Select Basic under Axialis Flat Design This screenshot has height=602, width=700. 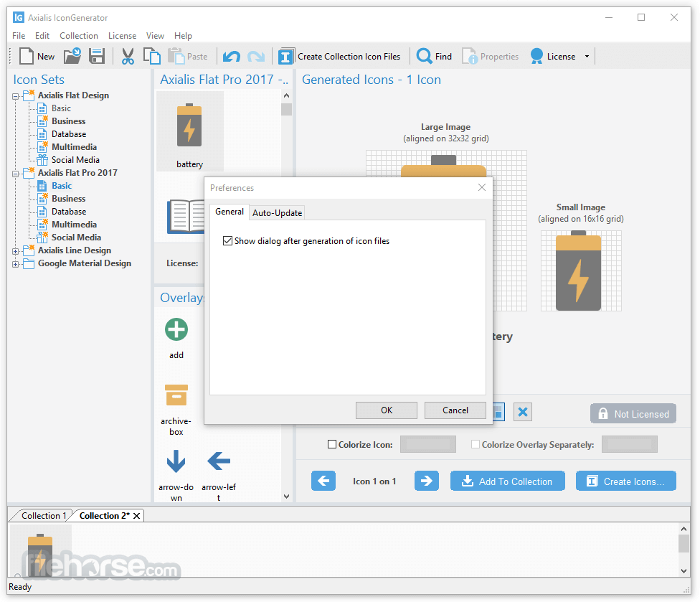click(61, 108)
